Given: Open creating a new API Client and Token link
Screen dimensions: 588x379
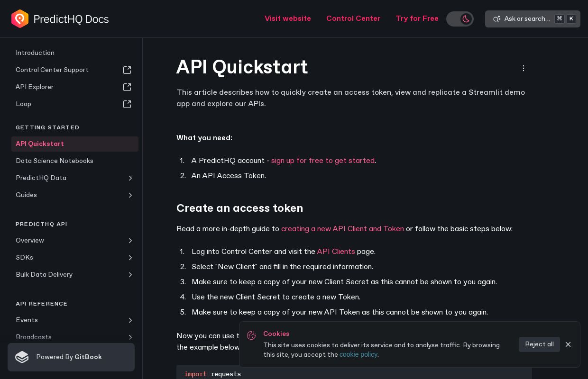Looking at the screenshot, I should pyautogui.click(x=342, y=229).
